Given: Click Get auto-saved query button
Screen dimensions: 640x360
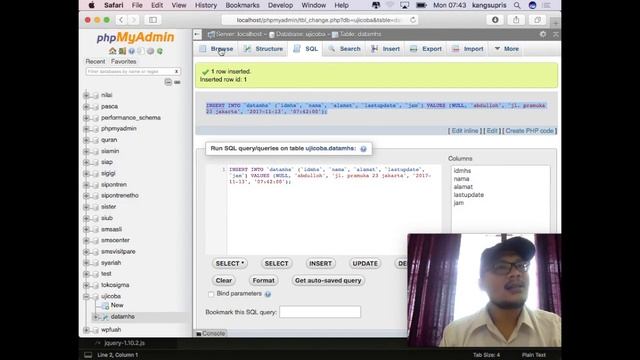Looking at the screenshot, I should click(328, 281).
